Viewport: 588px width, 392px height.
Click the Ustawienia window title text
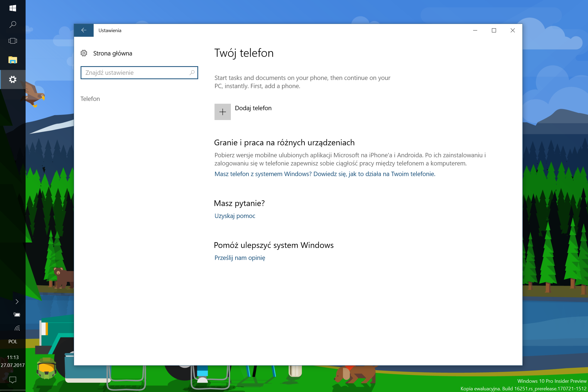(x=110, y=30)
